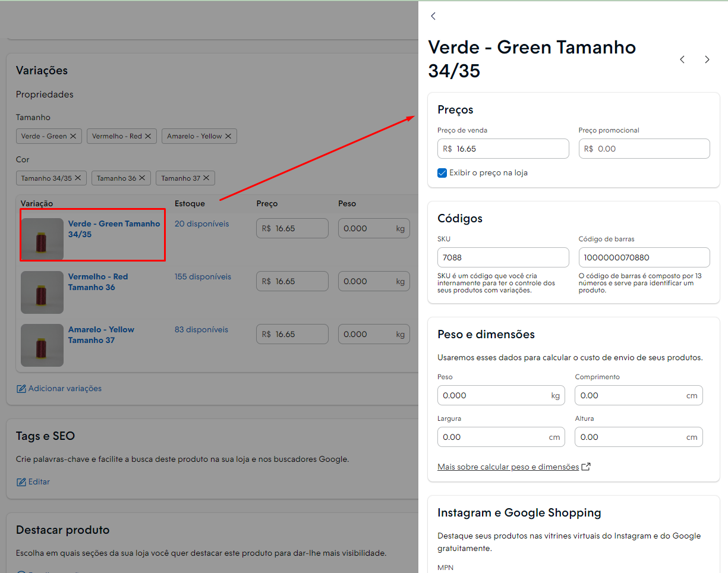Remove the Tamanho 37 tag
The image size is (728, 573).
pos(206,178)
